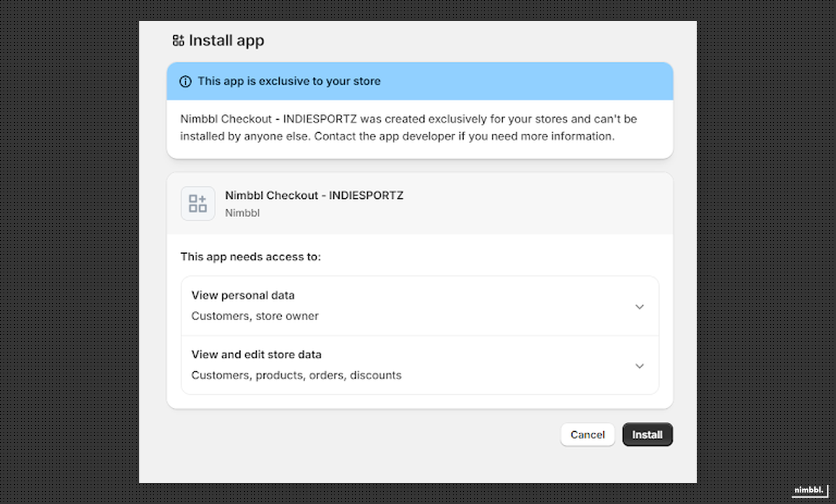
Task: Select the Nimbbl Checkout - INDIESPORTZ title
Action: [314, 195]
